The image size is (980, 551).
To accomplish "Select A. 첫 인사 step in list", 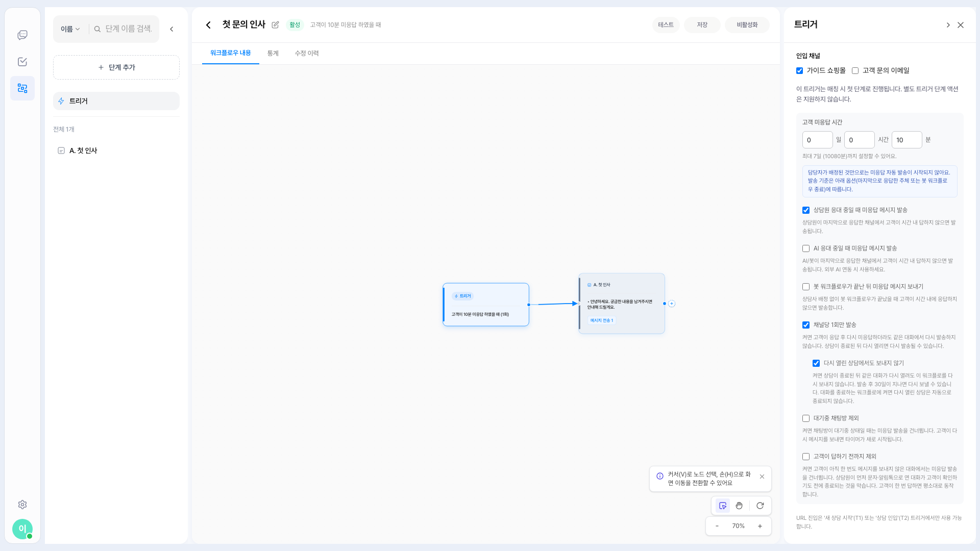I will [x=116, y=151].
